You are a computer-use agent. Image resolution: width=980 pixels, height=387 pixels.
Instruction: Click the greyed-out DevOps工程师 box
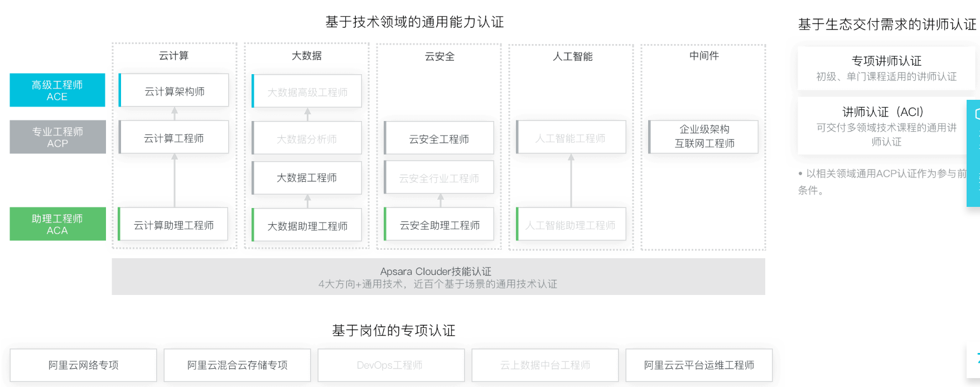[390, 365]
